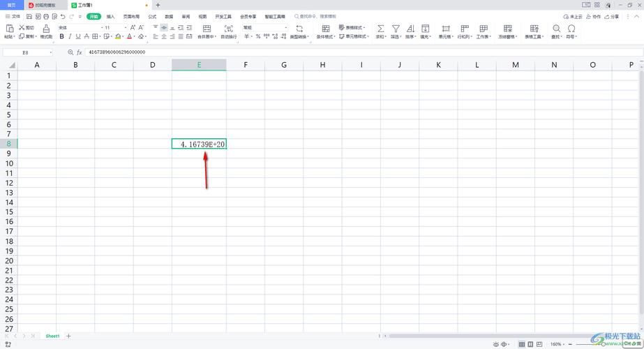Image resolution: width=644 pixels, height=349 pixels.
Task: Switch to the Developer Tools tab
Action: [x=223, y=17]
